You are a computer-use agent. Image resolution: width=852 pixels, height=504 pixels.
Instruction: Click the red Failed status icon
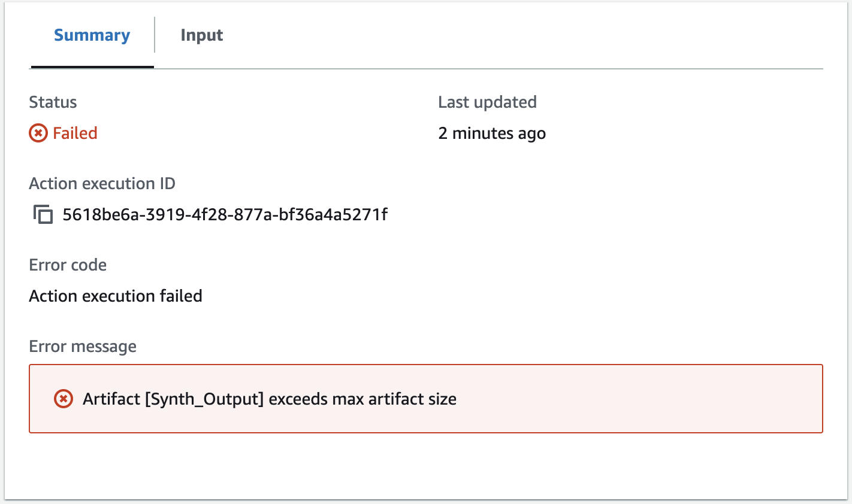click(38, 133)
